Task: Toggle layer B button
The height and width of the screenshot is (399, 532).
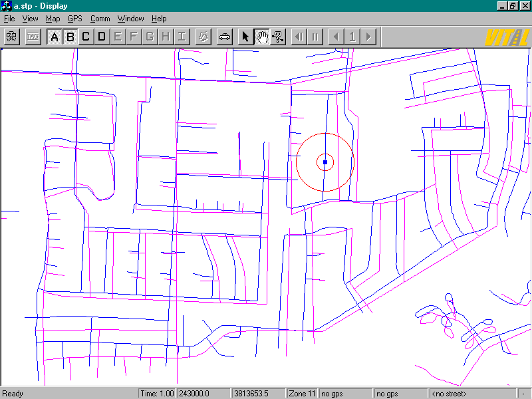Action: 70,37
